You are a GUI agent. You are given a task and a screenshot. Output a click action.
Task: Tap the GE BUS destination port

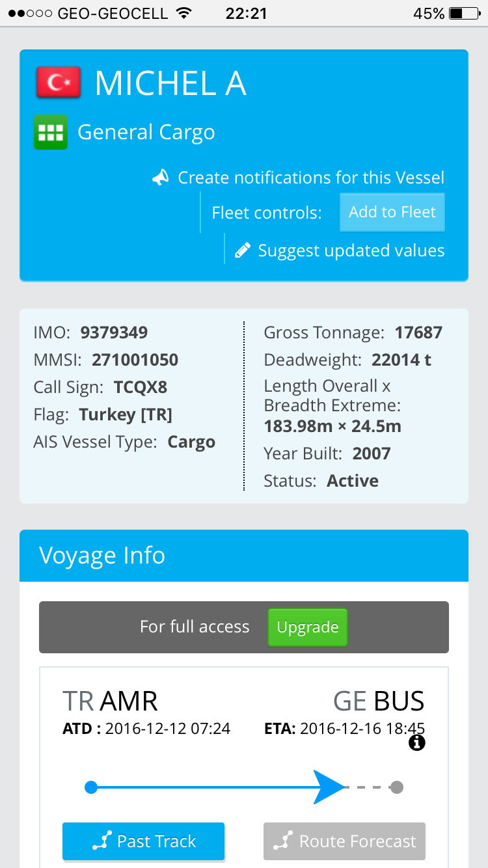379,701
